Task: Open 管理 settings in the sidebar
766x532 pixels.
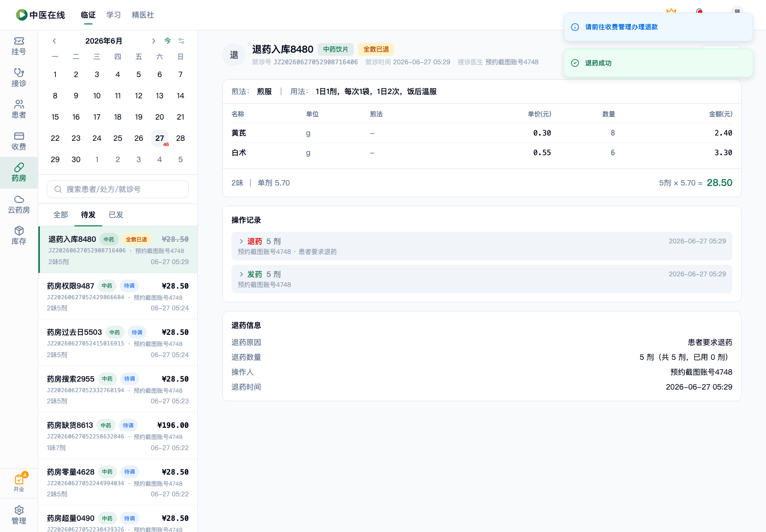Action: pos(19,515)
